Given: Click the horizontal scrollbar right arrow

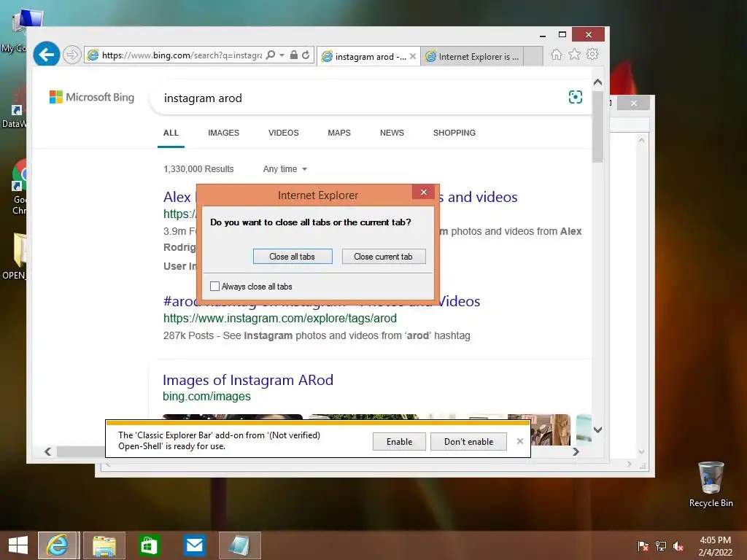Looking at the screenshot, I should (576, 451).
